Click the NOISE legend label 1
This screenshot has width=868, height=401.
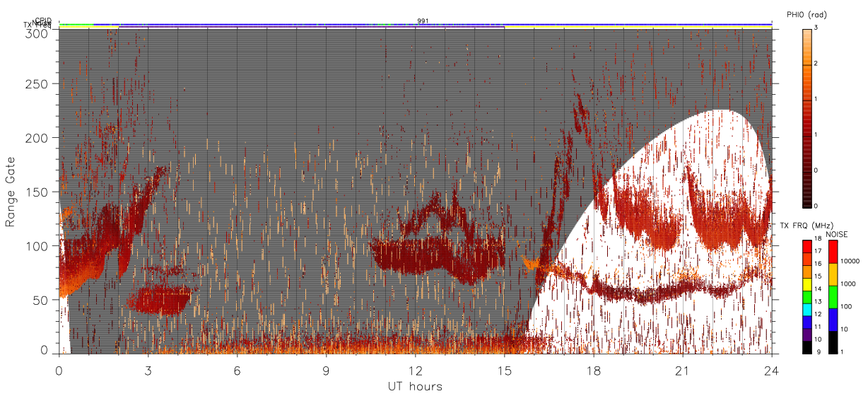[x=843, y=351]
